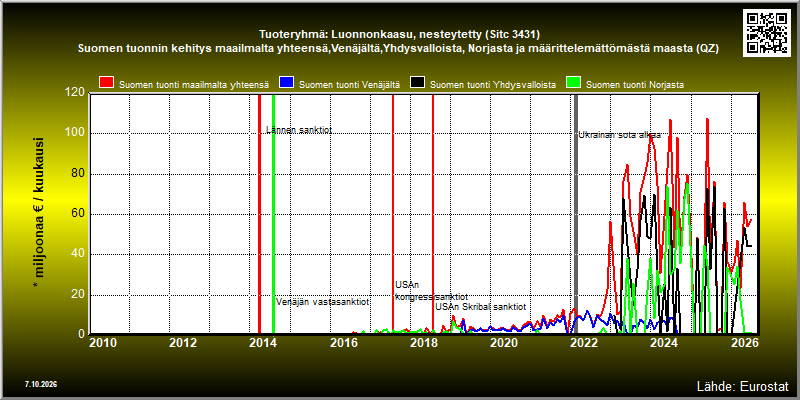Click the QR code in the corner
800x400 pixels.
pyautogui.click(x=767, y=32)
